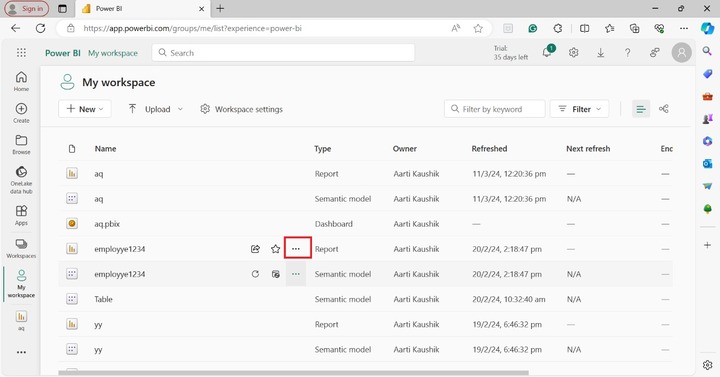This screenshot has height=377, width=720.
Task: Open user account avatar
Action: (x=681, y=53)
